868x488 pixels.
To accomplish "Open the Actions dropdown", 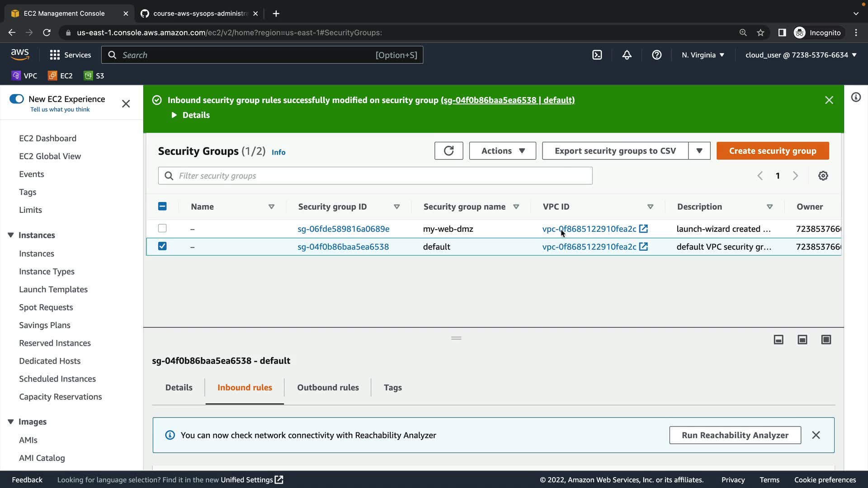I will click(x=502, y=151).
